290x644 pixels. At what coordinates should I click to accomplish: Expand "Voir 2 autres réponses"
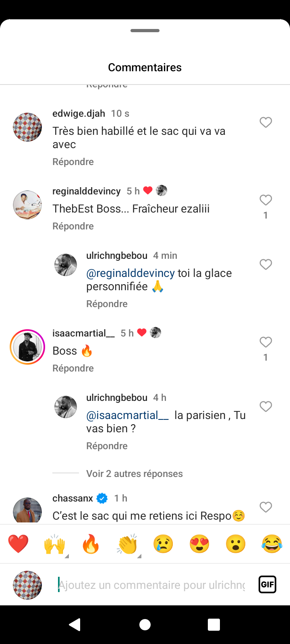tap(135, 474)
